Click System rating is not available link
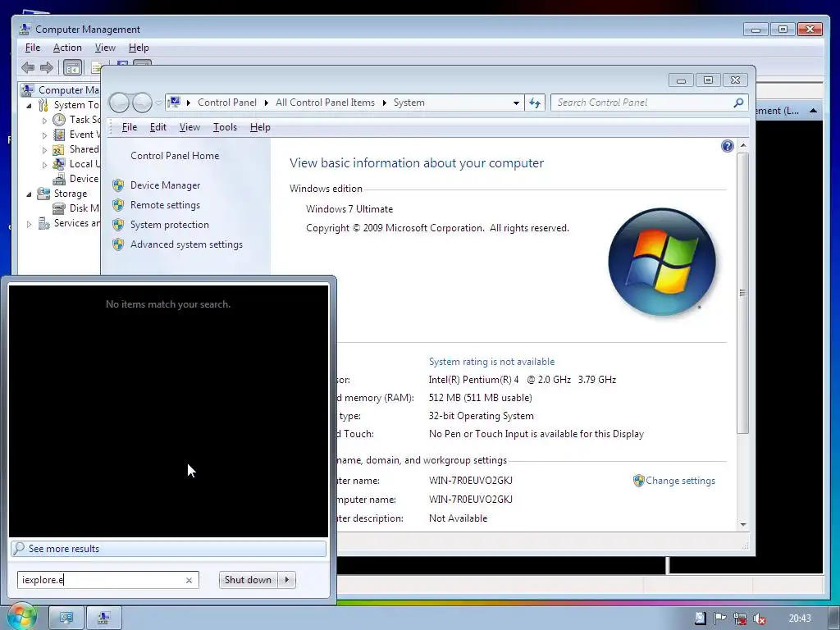 (492, 362)
